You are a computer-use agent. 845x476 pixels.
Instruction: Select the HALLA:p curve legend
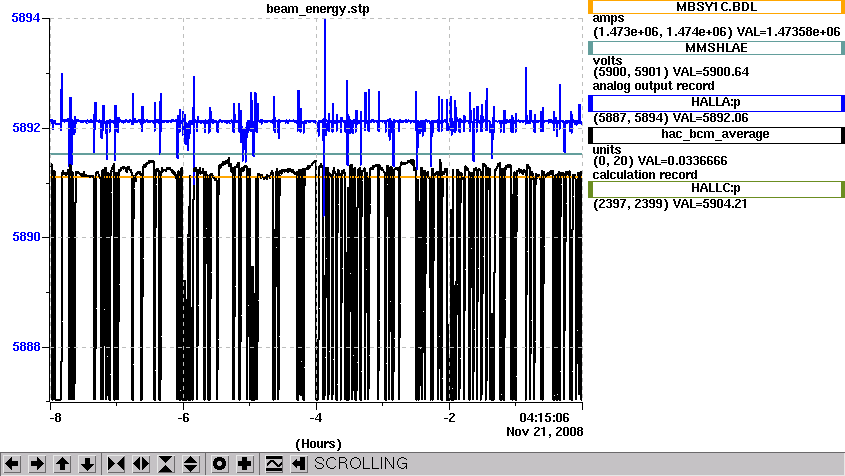tap(716, 103)
